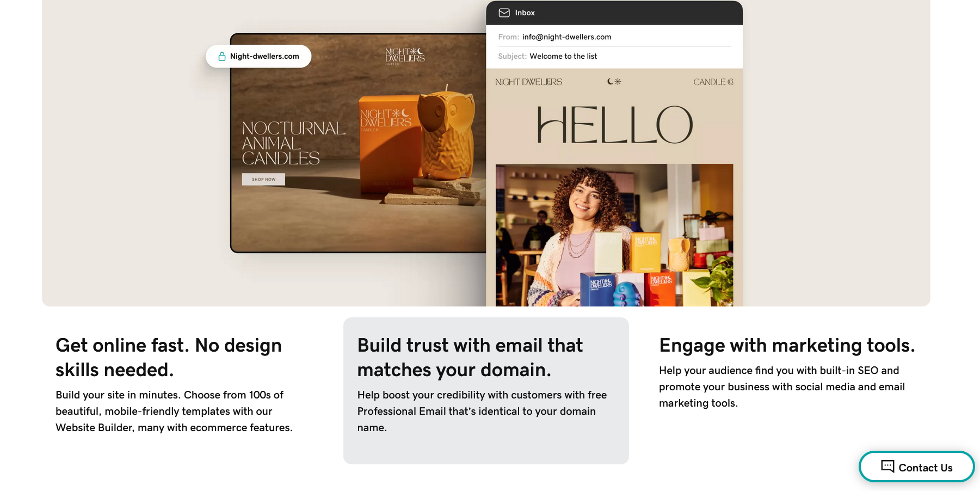
Task: Click the NIGHT DWELLERS text in email header
Action: tap(528, 82)
